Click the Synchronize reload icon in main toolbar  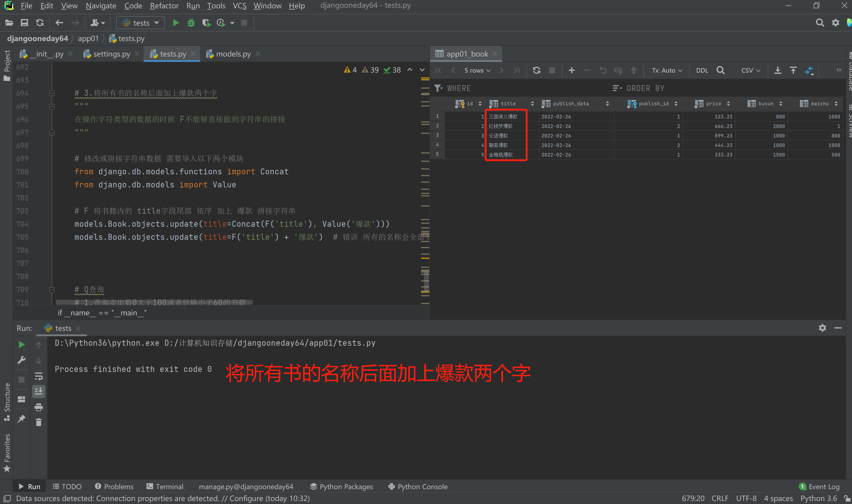[x=40, y=23]
